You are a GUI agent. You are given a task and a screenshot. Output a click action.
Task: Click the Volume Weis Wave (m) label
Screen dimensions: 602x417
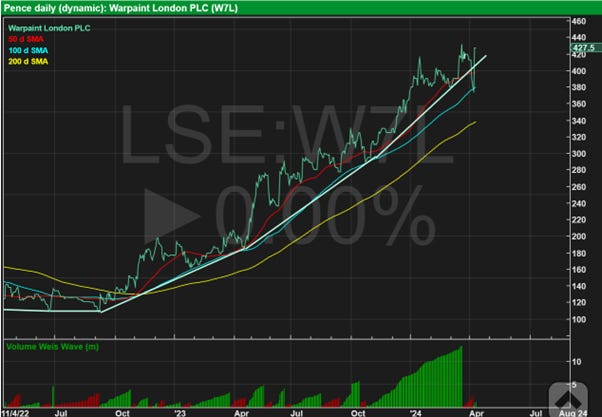(x=53, y=347)
